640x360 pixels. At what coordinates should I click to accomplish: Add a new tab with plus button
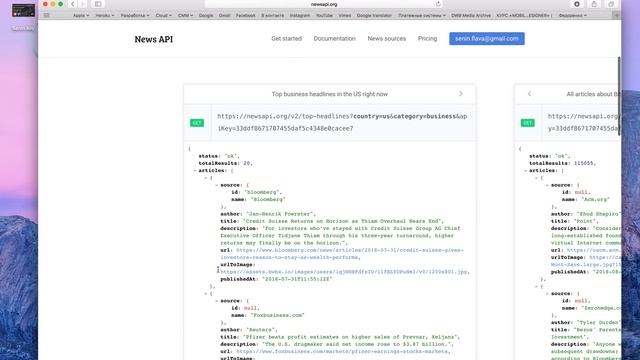616,15
